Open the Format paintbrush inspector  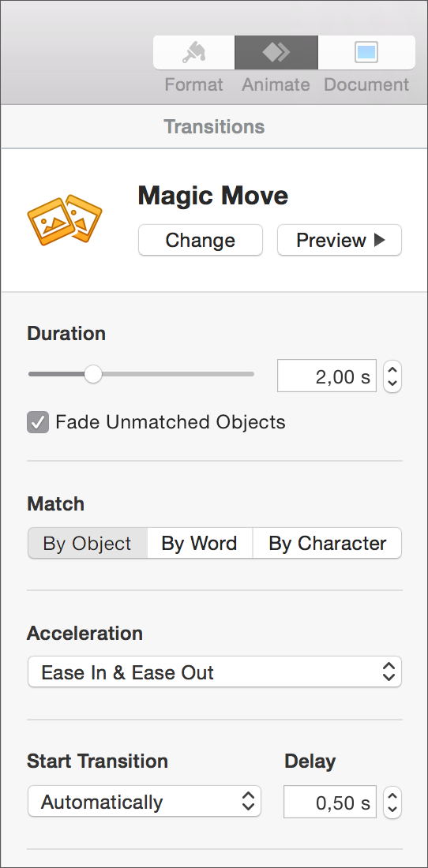tap(193, 53)
